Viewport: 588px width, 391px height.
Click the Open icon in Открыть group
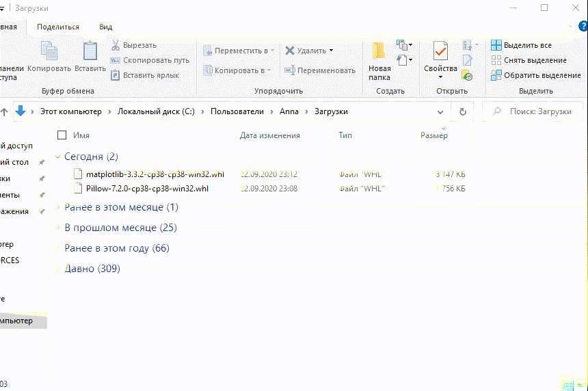coord(467,45)
